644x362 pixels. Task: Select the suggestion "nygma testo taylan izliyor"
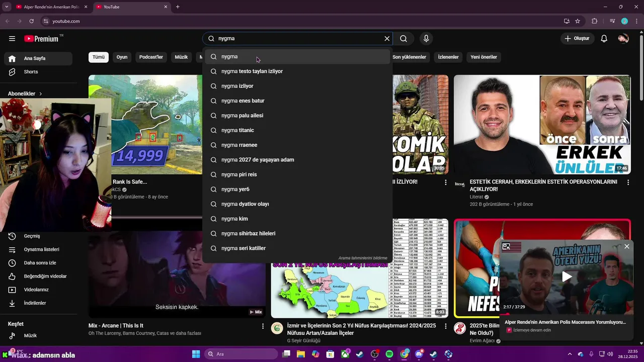pos(297,71)
